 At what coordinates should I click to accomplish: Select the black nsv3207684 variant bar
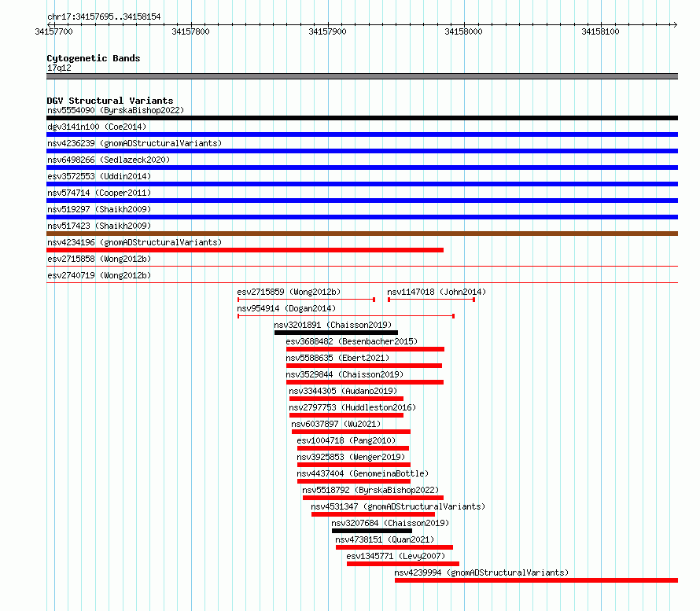tap(372, 531)
